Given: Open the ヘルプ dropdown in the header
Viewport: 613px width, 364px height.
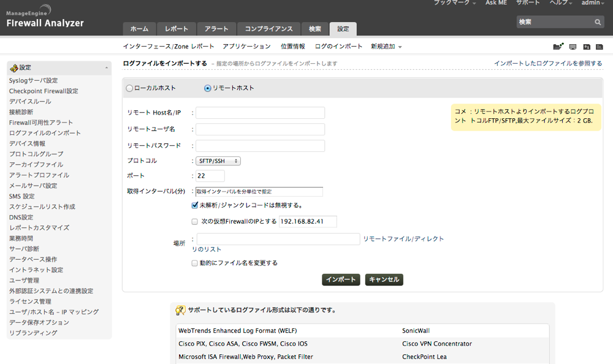Looking at the screenshot, I should pos(561,2).
